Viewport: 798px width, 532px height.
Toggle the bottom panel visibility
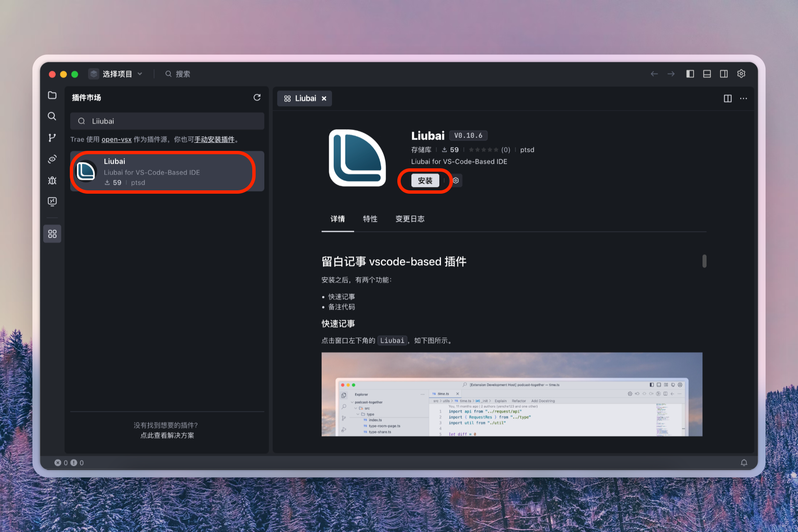tap(707, 74)
